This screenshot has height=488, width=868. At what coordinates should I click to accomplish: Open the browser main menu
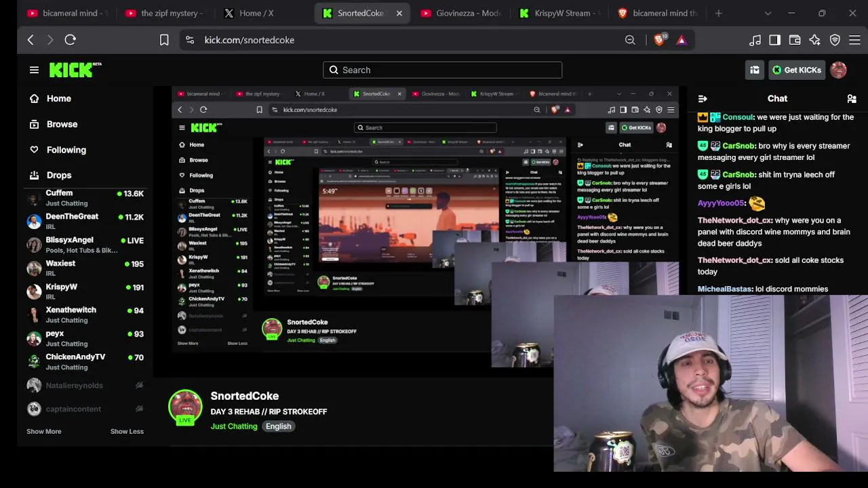pyautogui.click(x=854, y=40)
